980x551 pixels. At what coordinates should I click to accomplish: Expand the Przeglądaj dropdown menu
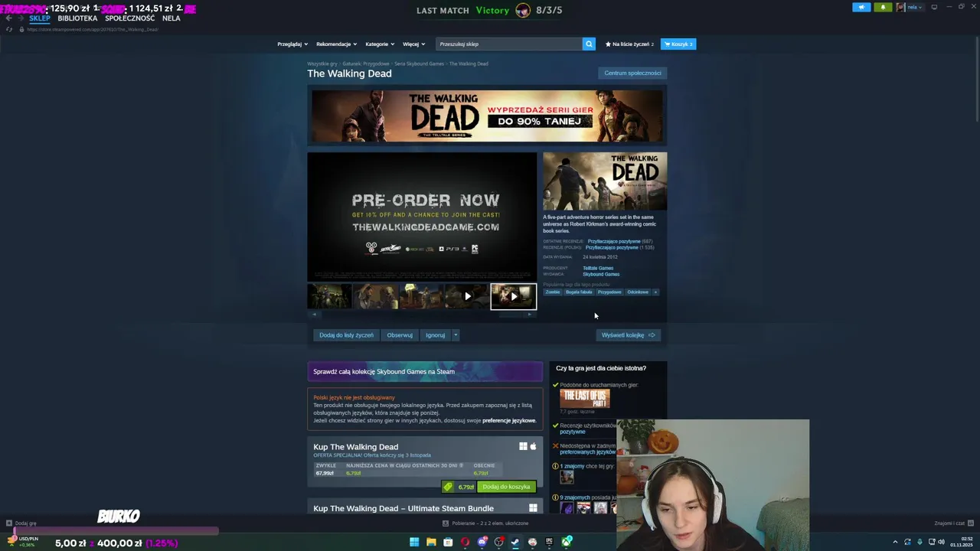292,44
